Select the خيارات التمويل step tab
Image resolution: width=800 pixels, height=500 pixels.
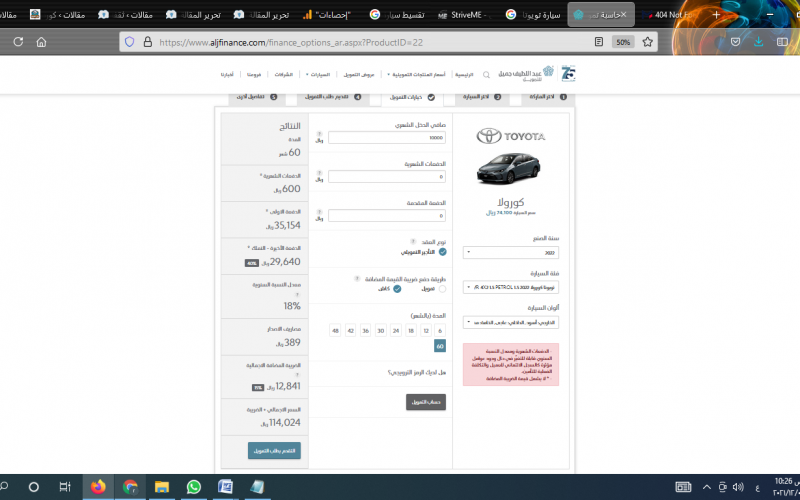(x=412, y=97)
